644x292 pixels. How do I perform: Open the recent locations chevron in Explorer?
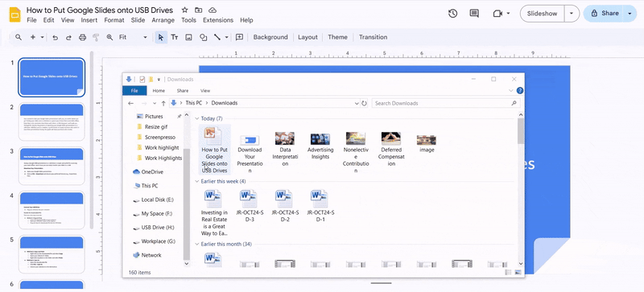tap(155, 104)
